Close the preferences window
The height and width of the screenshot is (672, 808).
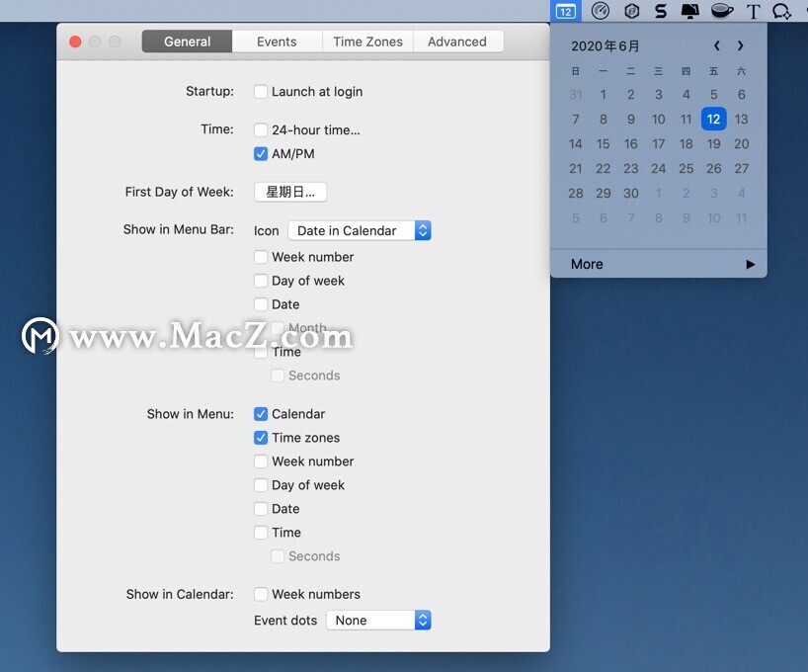[x=75, y=42]
